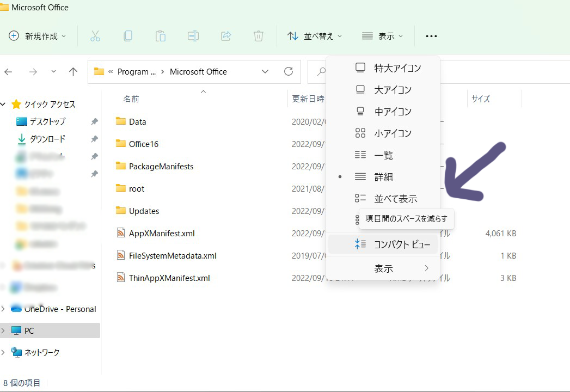Select 一覧 list view option
The image size is (570, 392).
(383, 155)
